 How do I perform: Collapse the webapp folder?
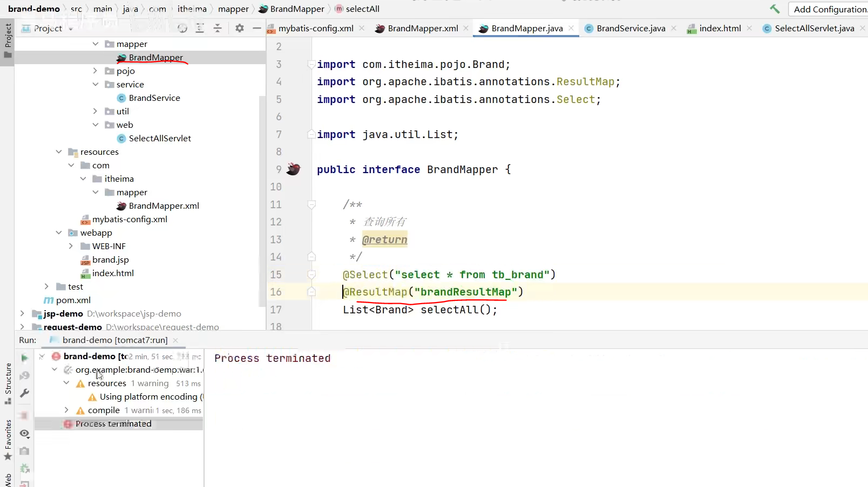tap(59, 232)
